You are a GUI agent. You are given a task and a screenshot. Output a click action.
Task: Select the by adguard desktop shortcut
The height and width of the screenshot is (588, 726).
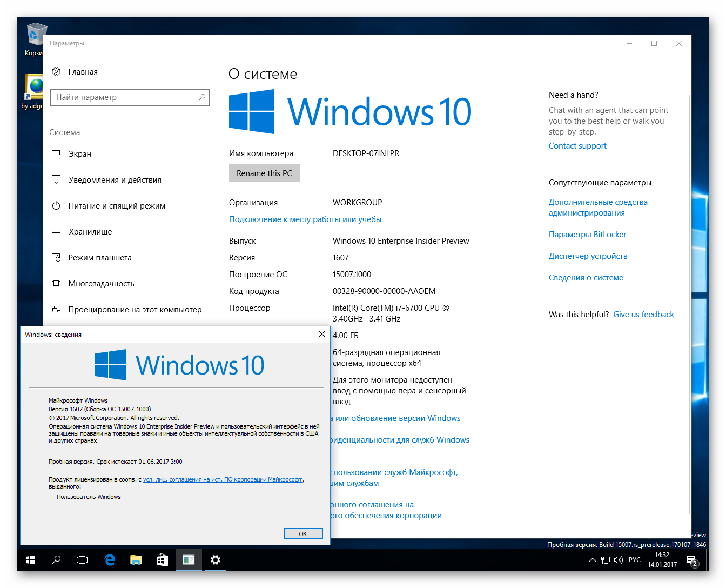click(x=33, y=91)
